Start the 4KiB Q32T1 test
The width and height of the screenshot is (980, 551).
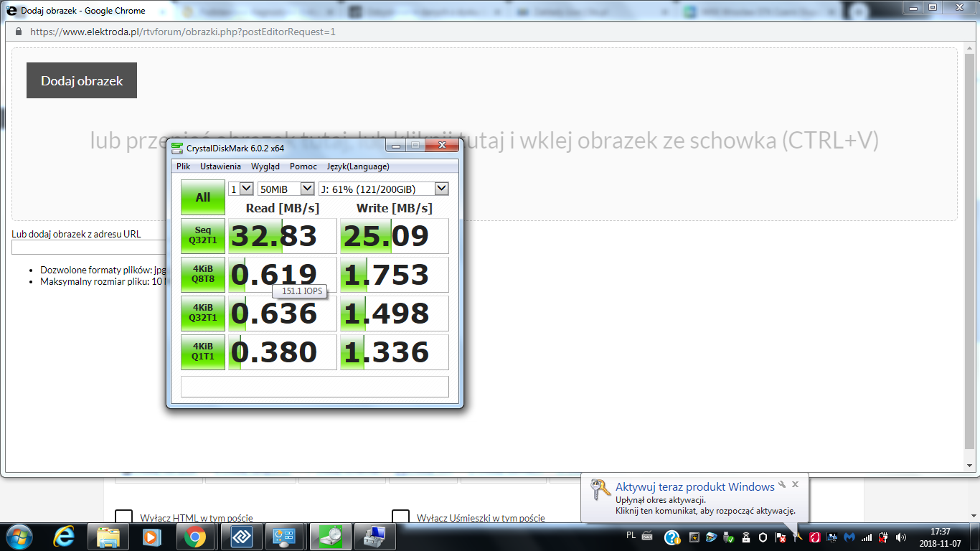203,313
